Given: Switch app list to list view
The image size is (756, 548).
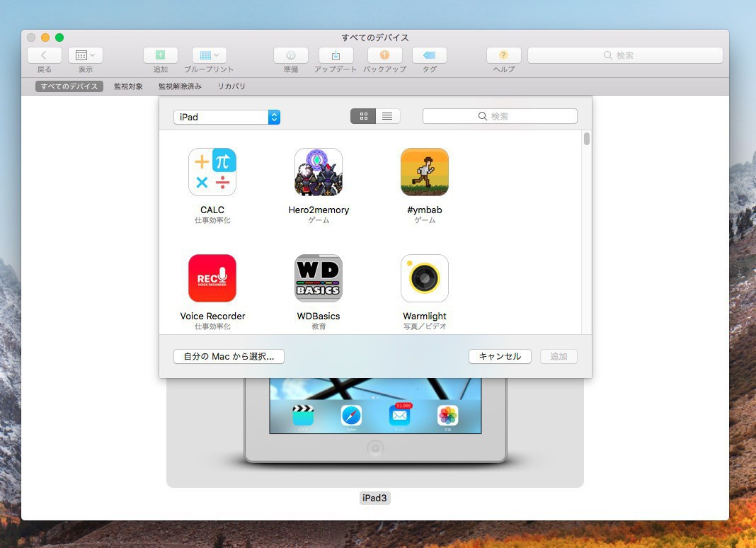Looking at the screenshot, I should coord(388,116).
